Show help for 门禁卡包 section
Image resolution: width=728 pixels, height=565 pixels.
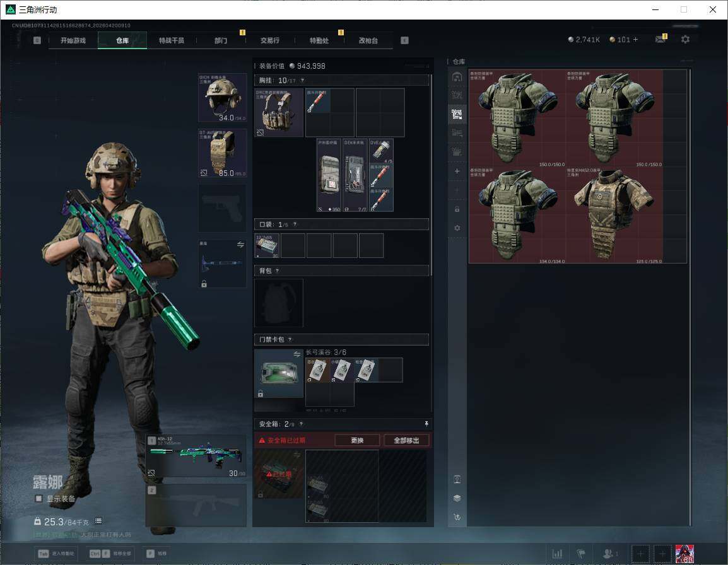(290, 339)
